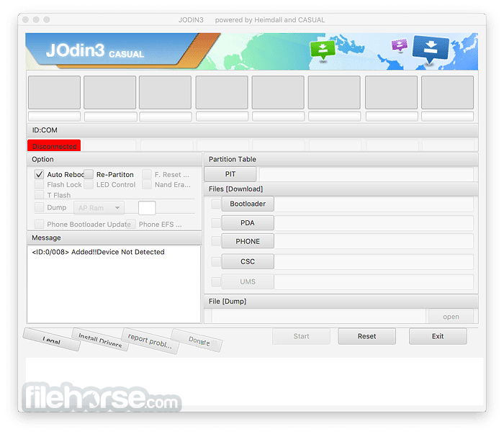This screenshot has height=434, width=504.
Task: Enable the checkbox beside Bootloader button
Action: click(216, 204)
